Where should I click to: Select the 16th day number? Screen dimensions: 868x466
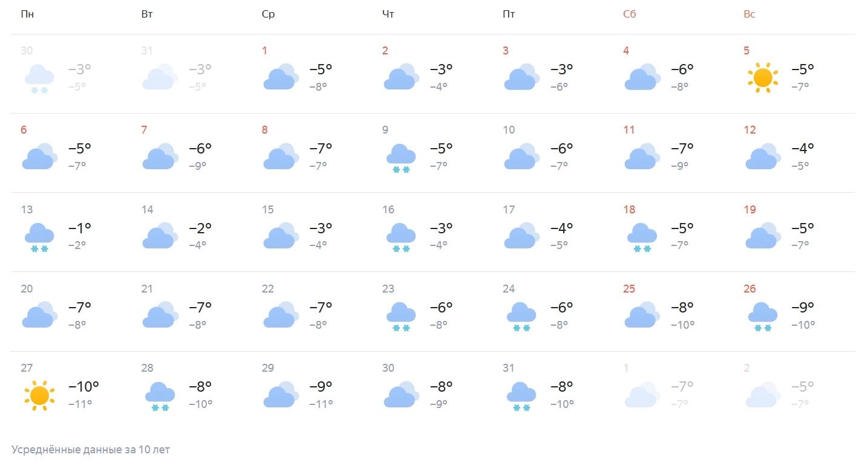point(388,210)
